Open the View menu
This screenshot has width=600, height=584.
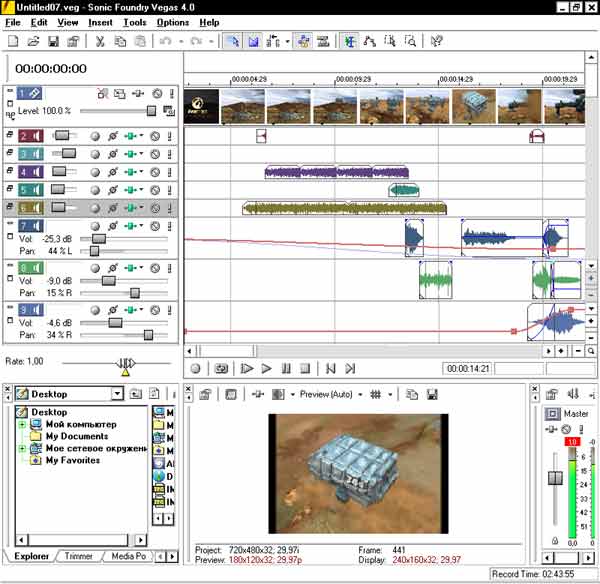(x=68, y=23)
